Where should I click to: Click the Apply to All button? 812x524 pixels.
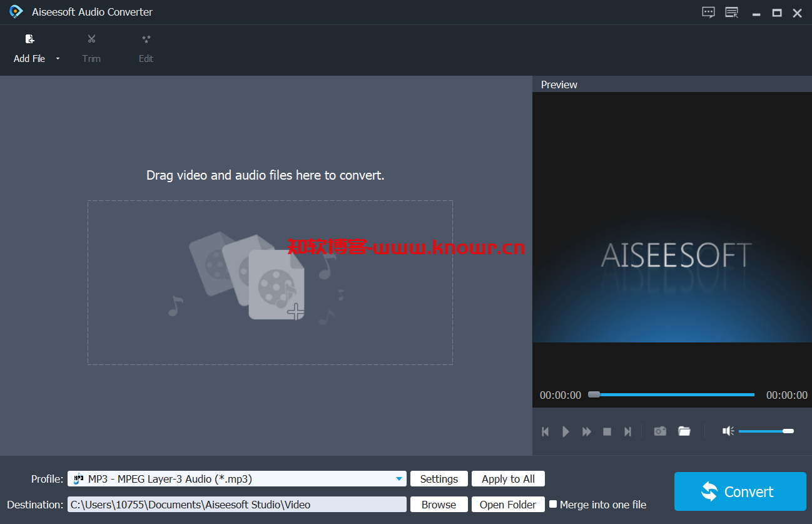tap(508, 479)
